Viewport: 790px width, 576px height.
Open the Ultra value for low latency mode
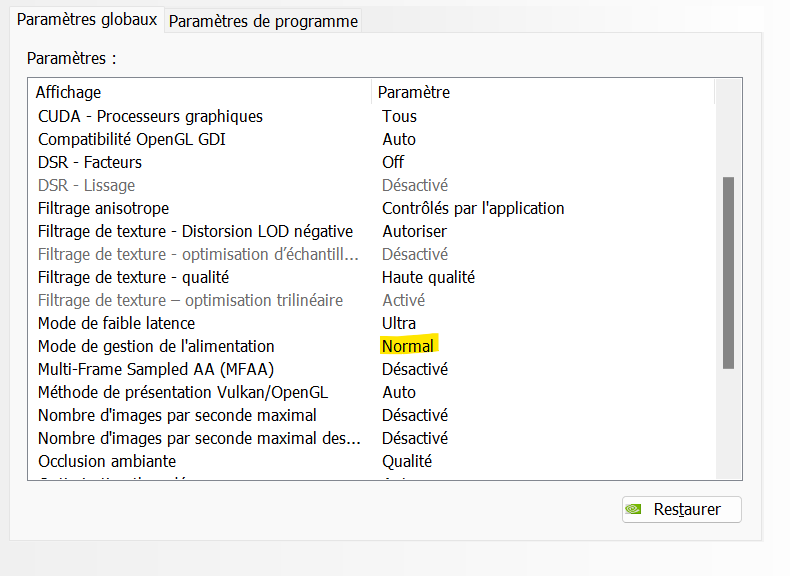[x=399, y=323]
